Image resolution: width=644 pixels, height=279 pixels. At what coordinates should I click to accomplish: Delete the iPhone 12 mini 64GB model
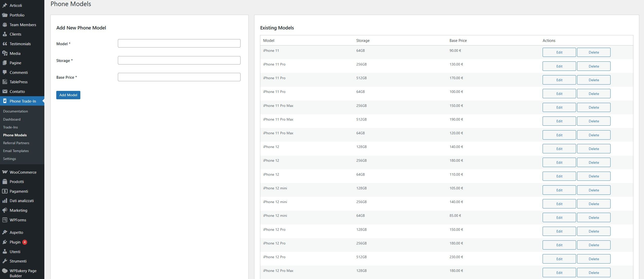pos(594,218)
